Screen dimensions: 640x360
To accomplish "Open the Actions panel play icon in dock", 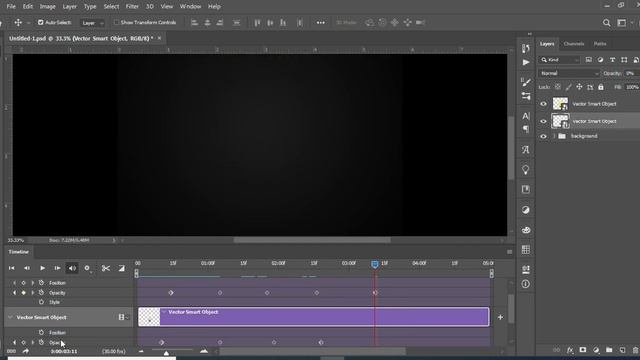I will [x=526, y=62].
